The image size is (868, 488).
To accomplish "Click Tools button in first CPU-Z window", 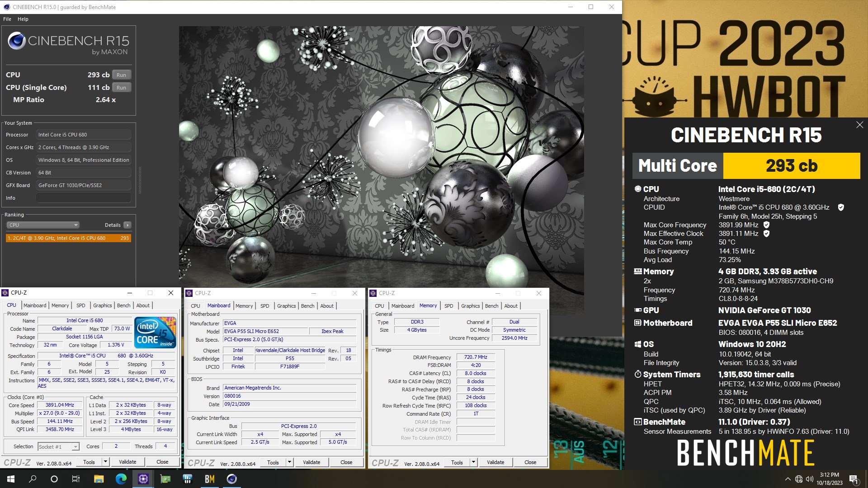I will 89,462.
